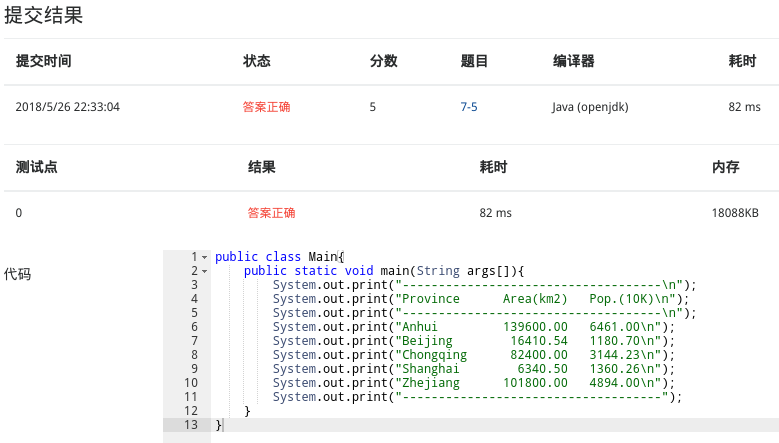Click the 提交时间 column header
The height and width of the screenshot is (443, 779).
pos(44,61)
